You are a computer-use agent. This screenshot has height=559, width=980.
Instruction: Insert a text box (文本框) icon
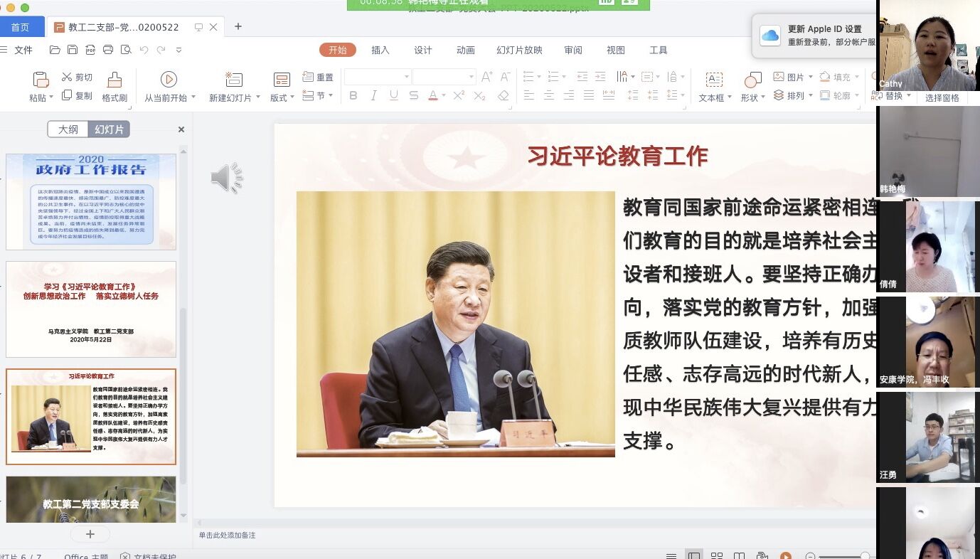point(714,80)
